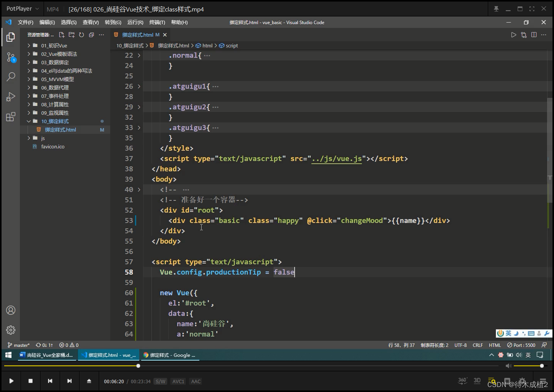Open changes compare icon in editor toolbar
Image resolution: width=554 pixels, height=392 pixels.
pyautogui.click(x=524, y=35)
